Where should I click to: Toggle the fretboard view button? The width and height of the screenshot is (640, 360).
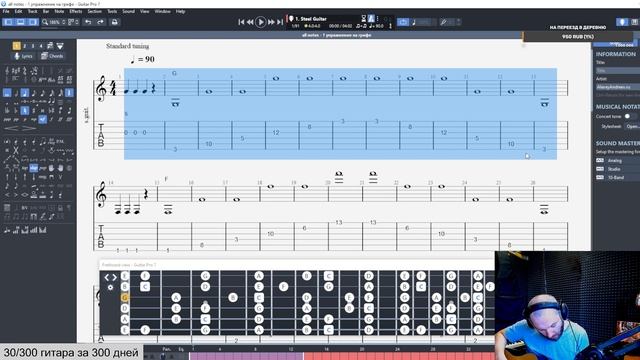click(x=622, y=22)
